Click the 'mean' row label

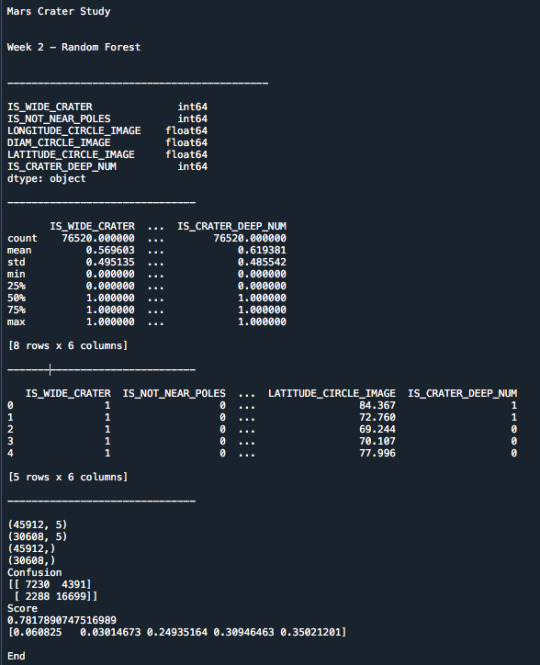(x=19, y=250)
